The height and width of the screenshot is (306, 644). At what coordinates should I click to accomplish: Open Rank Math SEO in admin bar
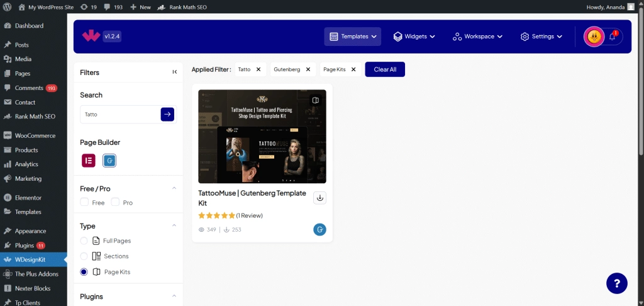(x=182, y=7)
